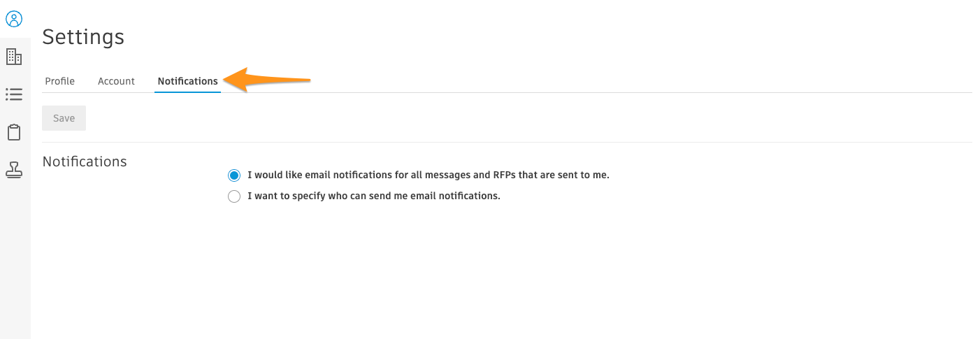The width and height of the screenshot is (980, 339).
Task: Open the company building icon in sidebar
Action: 14,57
